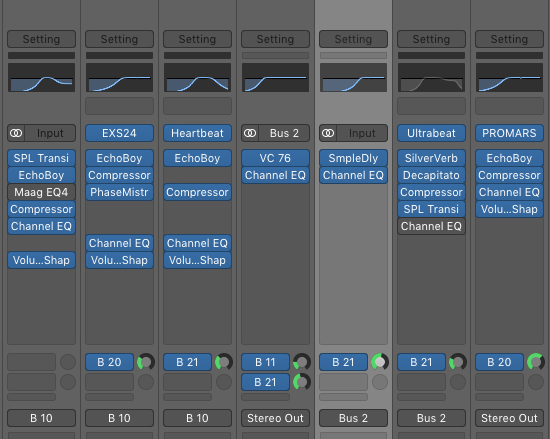Screen dimensions: 550x439
Task: Open the Setting menu on the highlighted SmpleDly strip
Action: click(353, 39)
